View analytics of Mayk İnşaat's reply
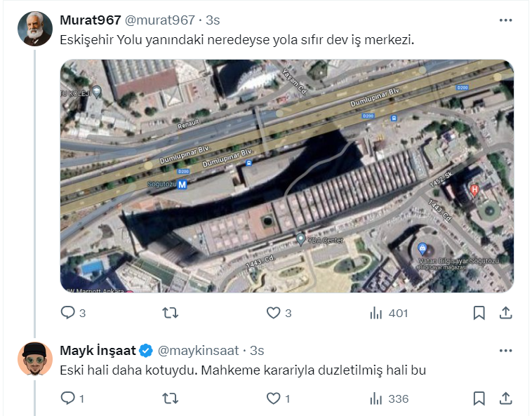 [x=376, y=398]
